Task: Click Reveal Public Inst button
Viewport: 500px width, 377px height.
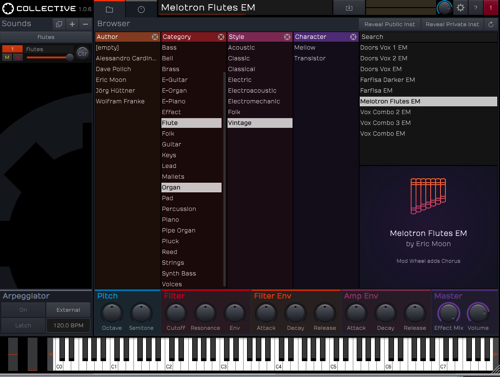Action: tap(390, 24)
